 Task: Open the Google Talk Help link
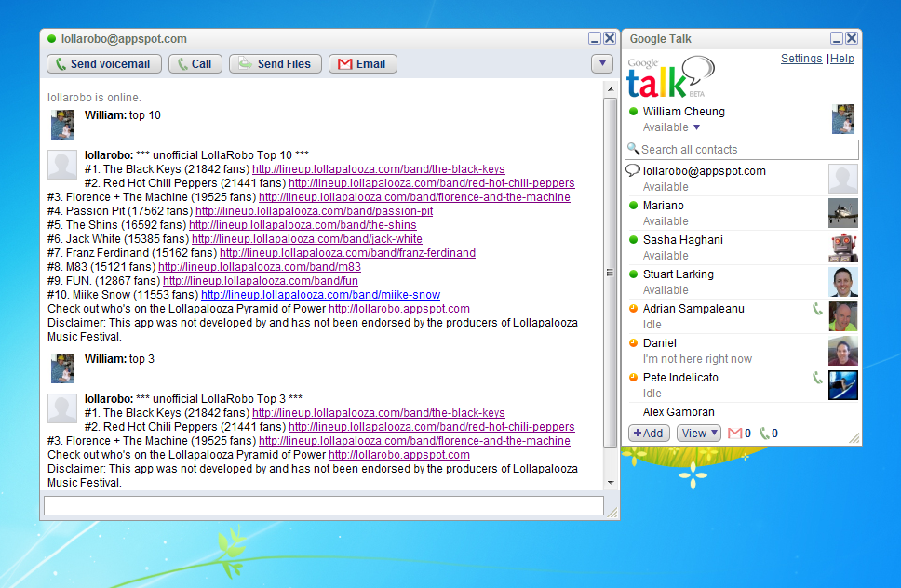point(841,59)
